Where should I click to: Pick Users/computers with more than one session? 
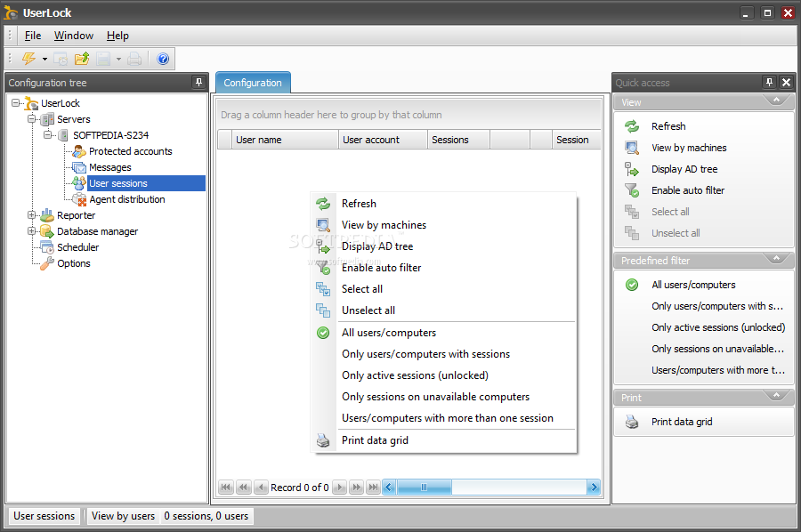(443, 418)
